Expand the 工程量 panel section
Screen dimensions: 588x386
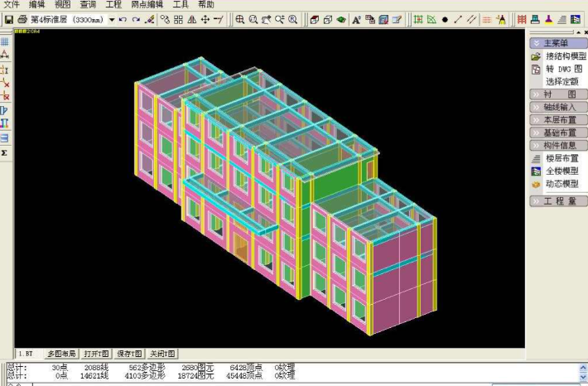pyautogui.click(x=558, y=201)
